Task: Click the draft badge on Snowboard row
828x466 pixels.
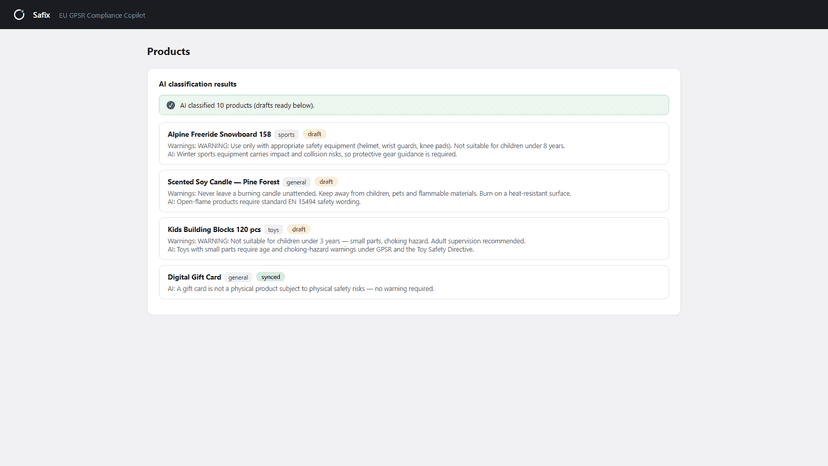Action: [x=314, y=134]
